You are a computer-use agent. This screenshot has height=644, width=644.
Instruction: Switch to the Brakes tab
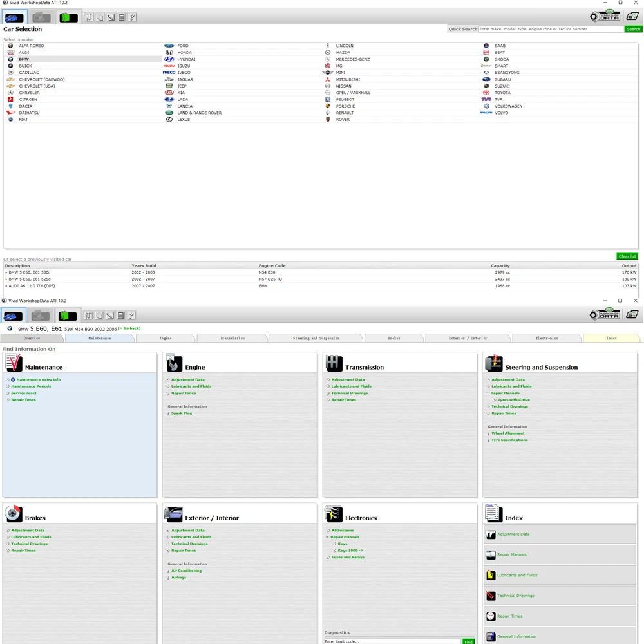tap(394, 339)
